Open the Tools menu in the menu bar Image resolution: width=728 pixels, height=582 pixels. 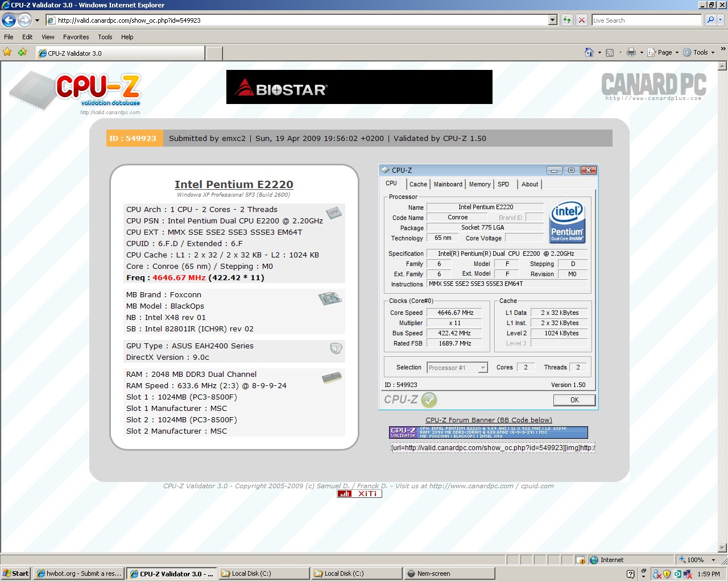105,37
